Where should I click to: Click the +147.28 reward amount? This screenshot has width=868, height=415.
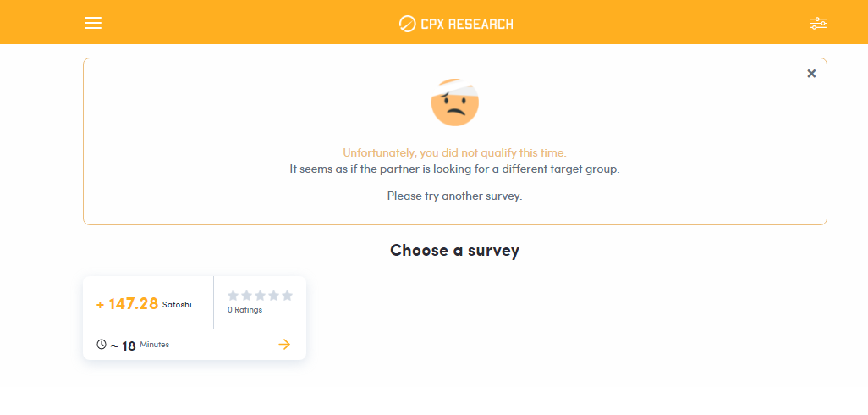tap(127, 304)
